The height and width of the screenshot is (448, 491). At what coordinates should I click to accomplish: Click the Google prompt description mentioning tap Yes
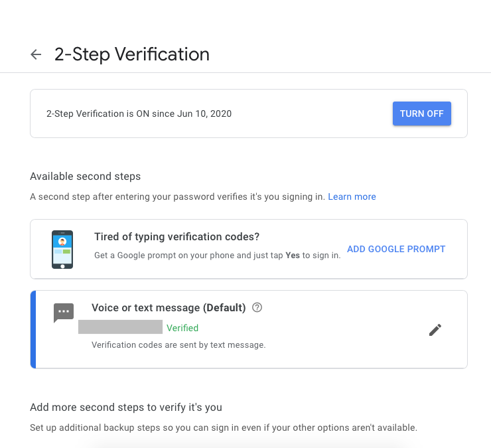click(x=218, y=256)
